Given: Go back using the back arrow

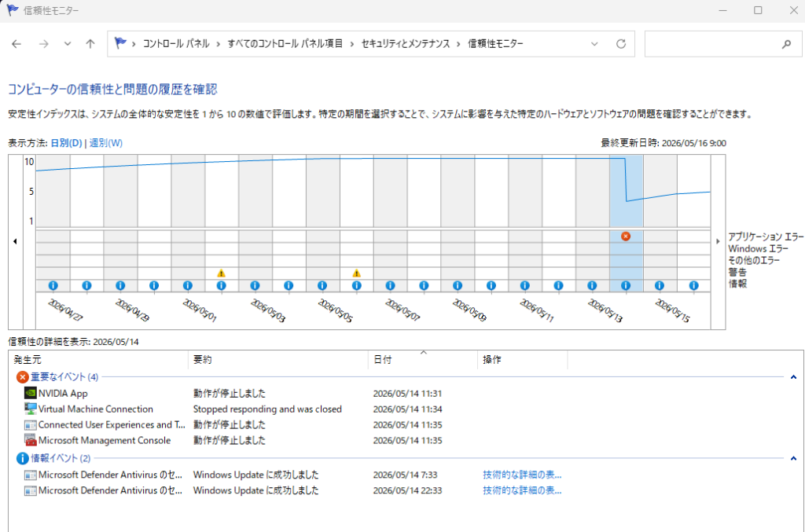Looking at the screenshot, I should click(17, 44).
